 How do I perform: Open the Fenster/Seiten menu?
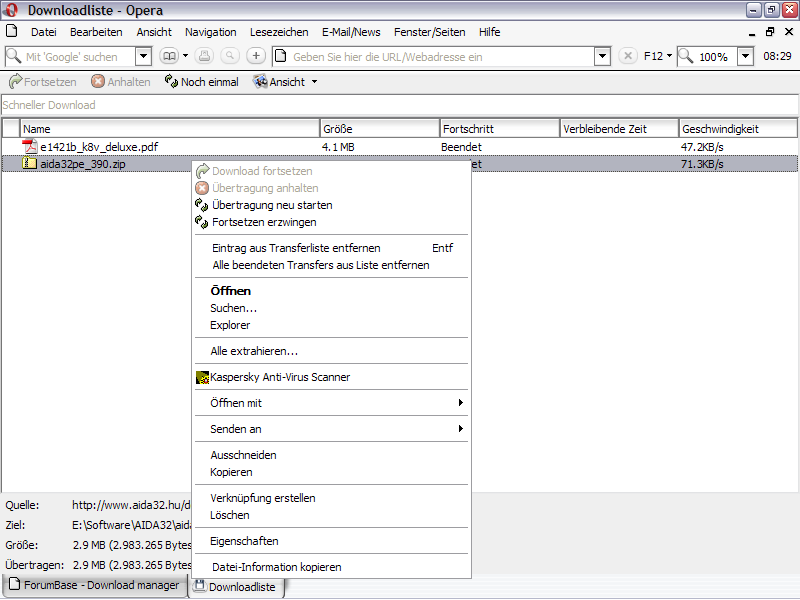[x=430, y=32]
